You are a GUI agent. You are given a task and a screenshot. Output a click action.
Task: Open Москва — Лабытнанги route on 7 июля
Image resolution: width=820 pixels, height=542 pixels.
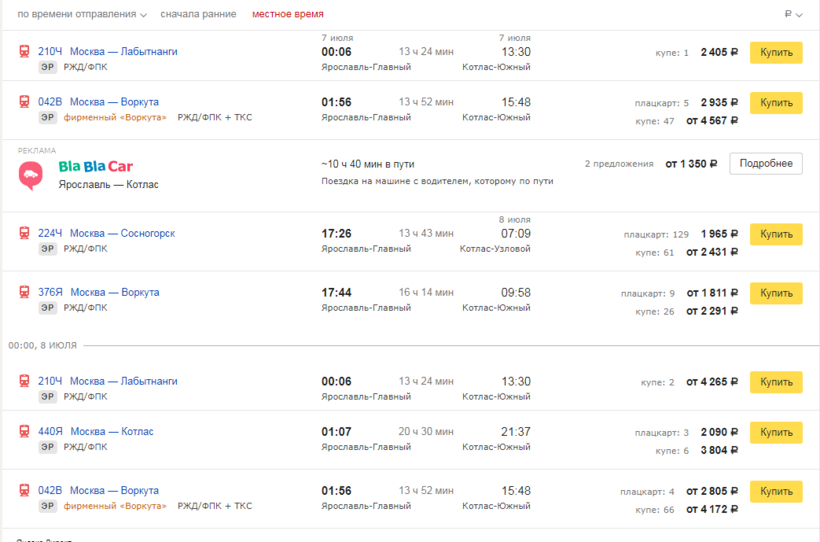point(123,52)
